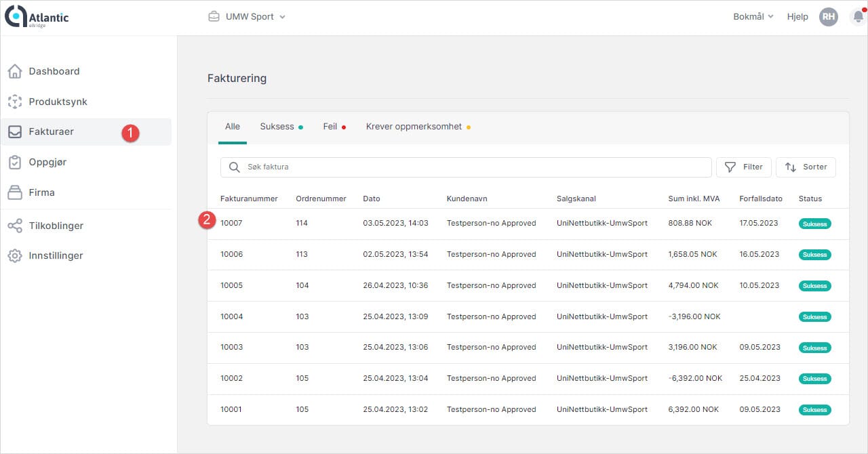Select the Krever oppmerksomhet tab
868x454 pixels.
[x=416, y=127]
